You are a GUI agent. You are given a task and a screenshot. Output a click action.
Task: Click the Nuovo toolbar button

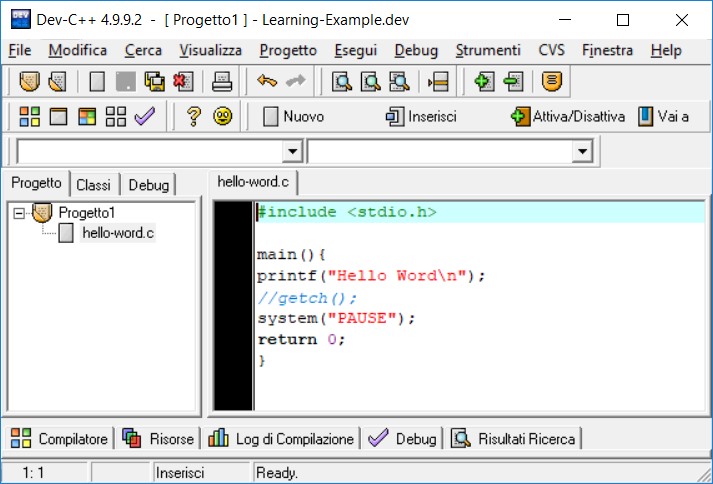pos(294,116)
